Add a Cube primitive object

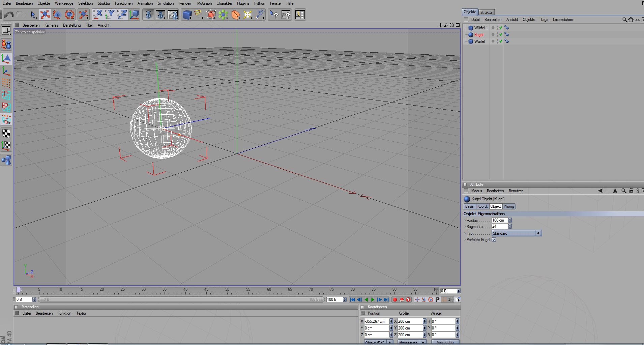tap(187, 15)
